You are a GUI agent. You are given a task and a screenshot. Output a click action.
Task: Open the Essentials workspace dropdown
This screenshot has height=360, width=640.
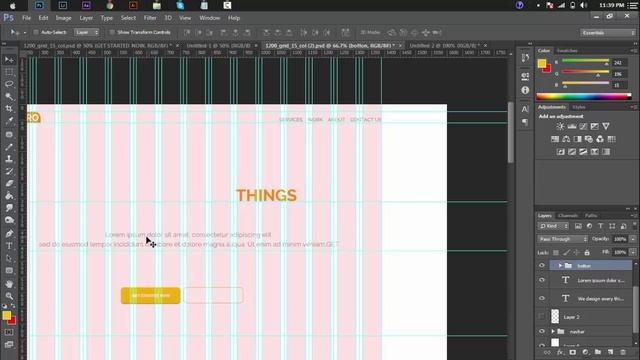click(x=608, y=33)
